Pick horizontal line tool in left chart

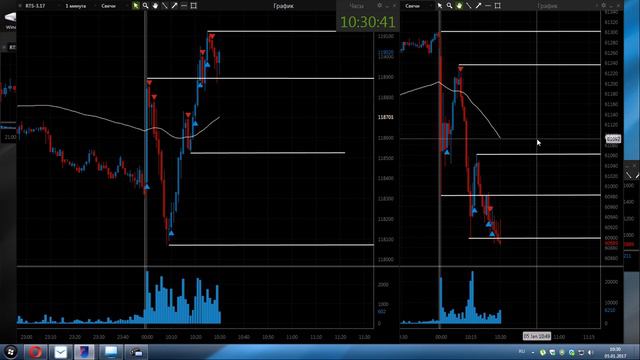pos(184,6)
